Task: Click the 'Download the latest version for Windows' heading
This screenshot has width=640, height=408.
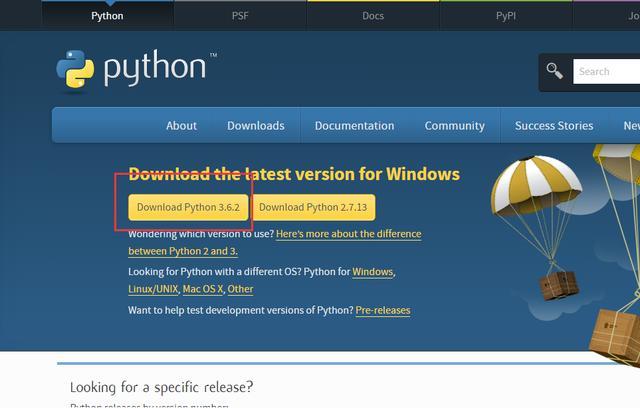Action: pos(294,174)
